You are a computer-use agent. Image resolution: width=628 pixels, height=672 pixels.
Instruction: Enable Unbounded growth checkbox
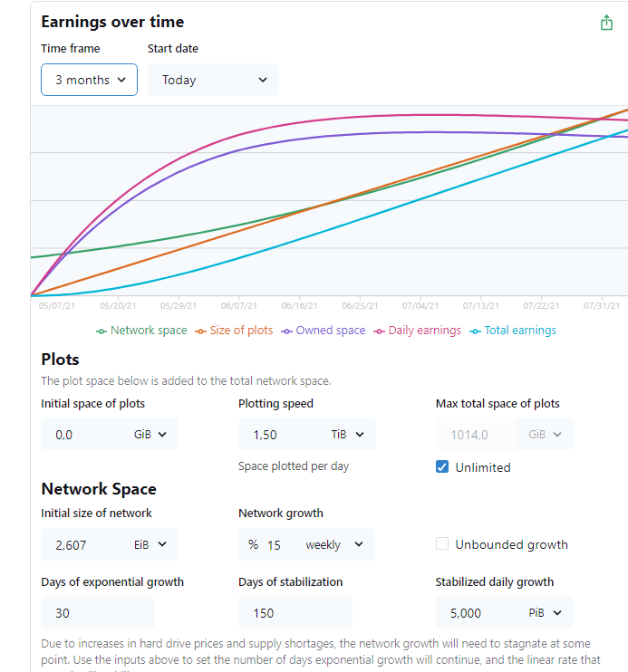pyautogui.click(x=442, y=544)
